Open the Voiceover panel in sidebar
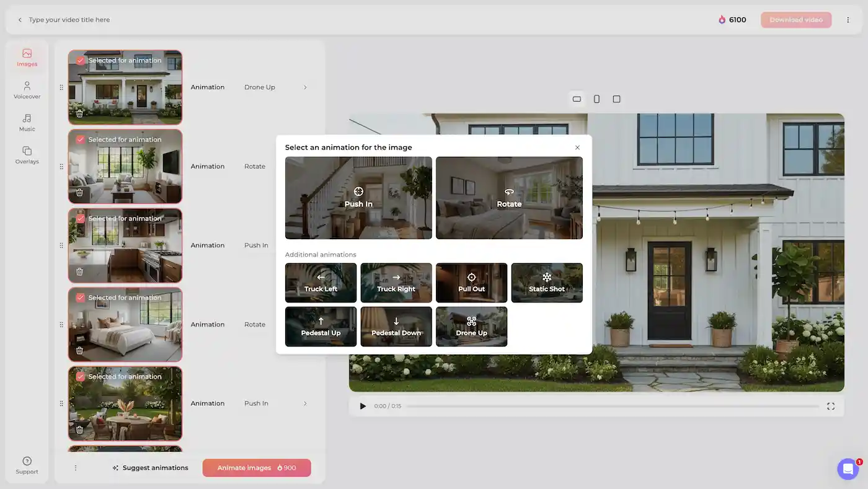 pyautogui.click(x=27, y=91)
